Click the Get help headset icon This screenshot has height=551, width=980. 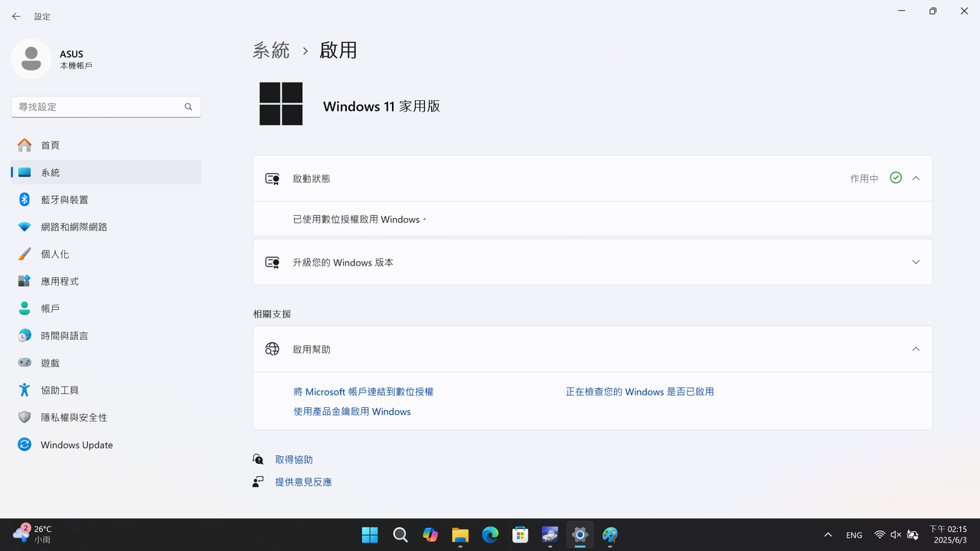(258, 459)
